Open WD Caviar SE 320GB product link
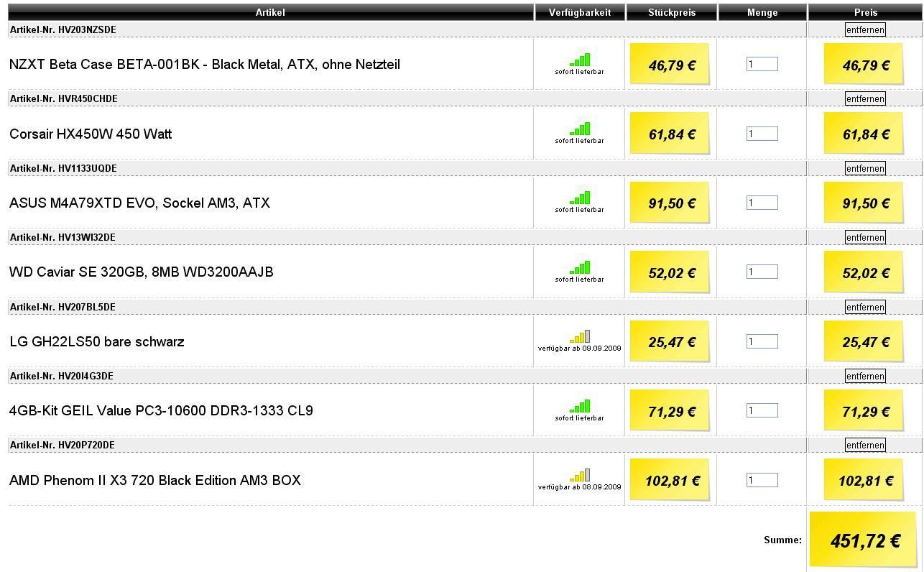 [142, 272]
